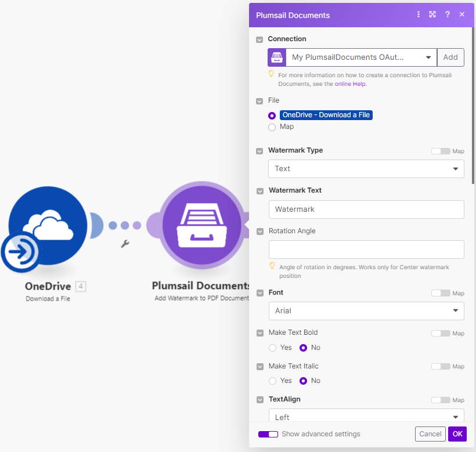476x452 pixels.
Task: Collapse the Rotation Angle field arrow
Action: point(260,232)
